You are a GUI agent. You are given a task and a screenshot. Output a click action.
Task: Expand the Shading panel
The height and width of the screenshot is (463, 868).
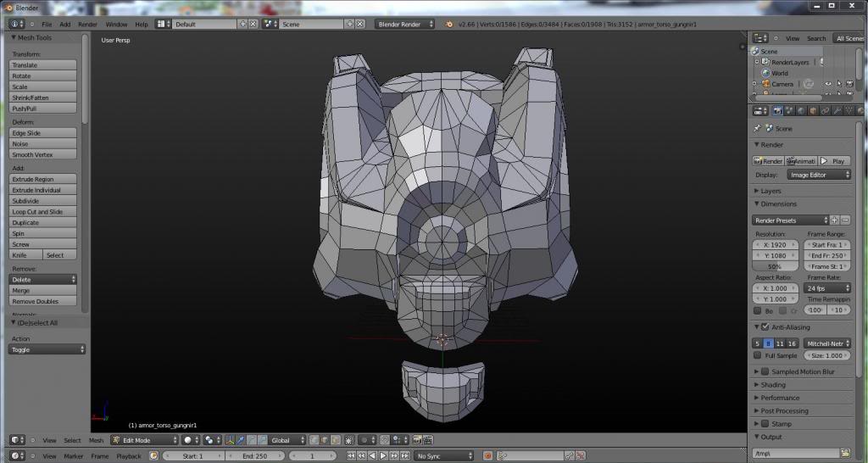tap(757, 385)
